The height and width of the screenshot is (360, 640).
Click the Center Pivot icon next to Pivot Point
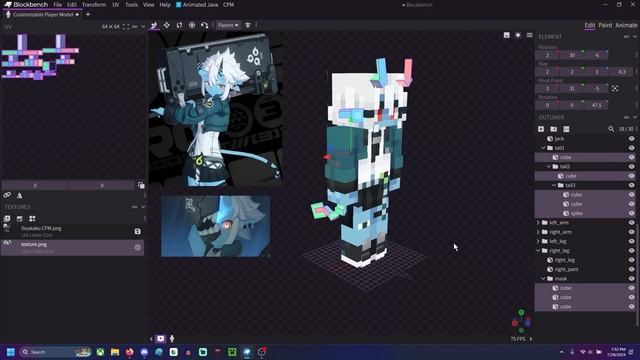click(x=615, y=89)
